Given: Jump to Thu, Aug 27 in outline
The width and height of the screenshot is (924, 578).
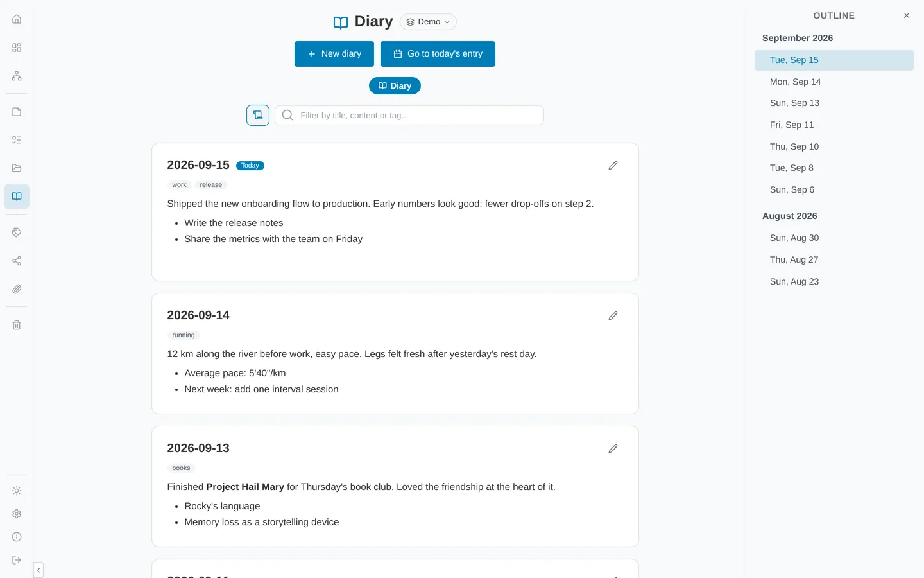Looking at the screenshot, I should pyautogui.click(x=834, y=260).
